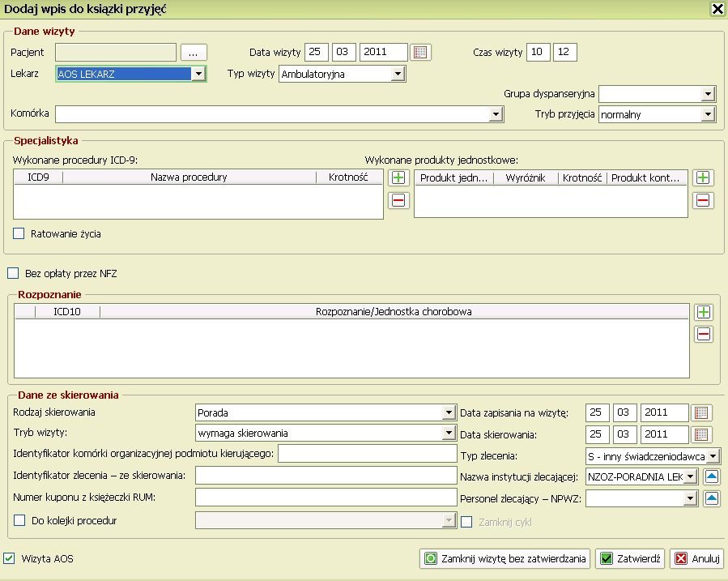728x581 pixels.
Task: Open Nazwa instytucji zlecającej dropdown
Action: pyautogui.click(x=691, y=476)
